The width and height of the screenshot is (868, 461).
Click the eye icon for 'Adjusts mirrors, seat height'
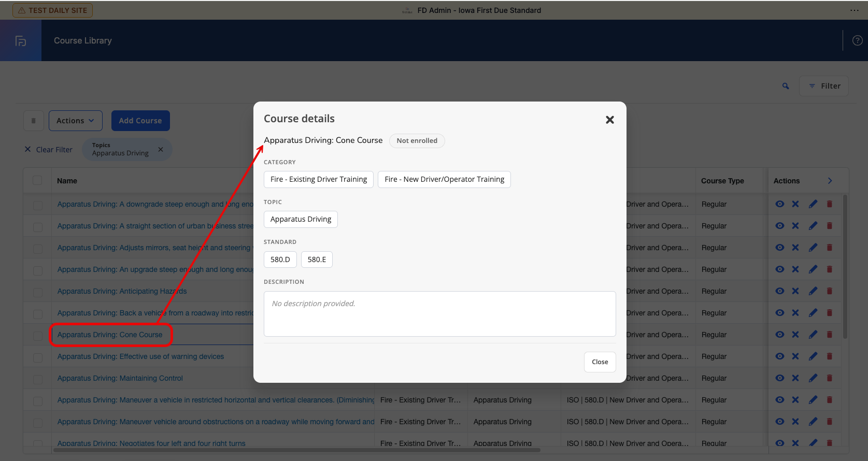(x=779, y=248)
